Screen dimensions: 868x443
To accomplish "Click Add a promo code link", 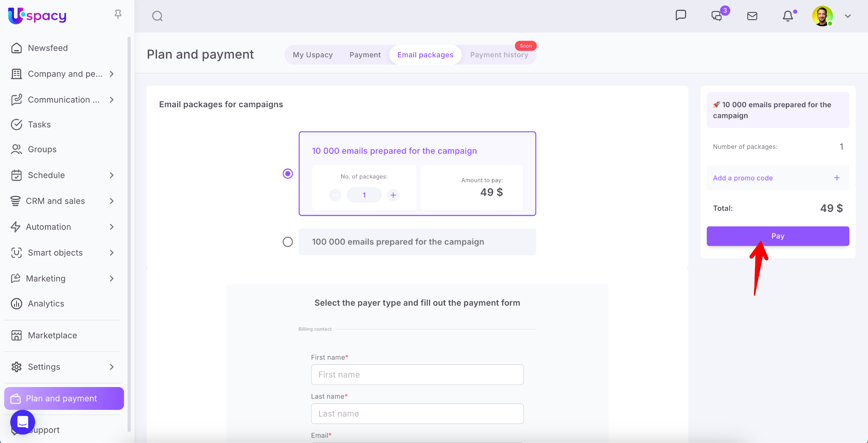I will point(743,178).
